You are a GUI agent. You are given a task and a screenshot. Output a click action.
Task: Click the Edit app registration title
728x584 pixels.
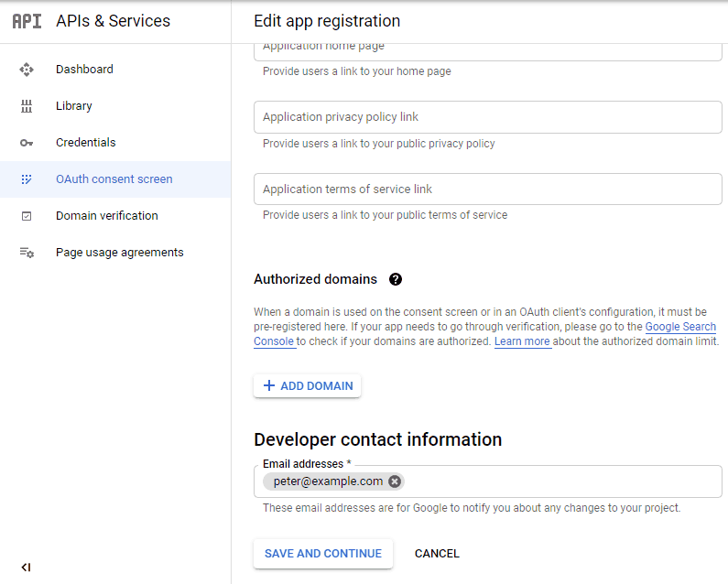coord(327,21)
